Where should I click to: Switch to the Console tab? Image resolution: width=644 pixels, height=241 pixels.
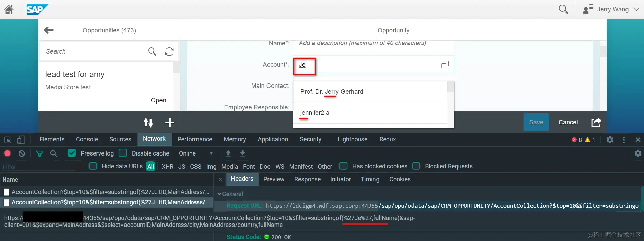pos(87,139)
